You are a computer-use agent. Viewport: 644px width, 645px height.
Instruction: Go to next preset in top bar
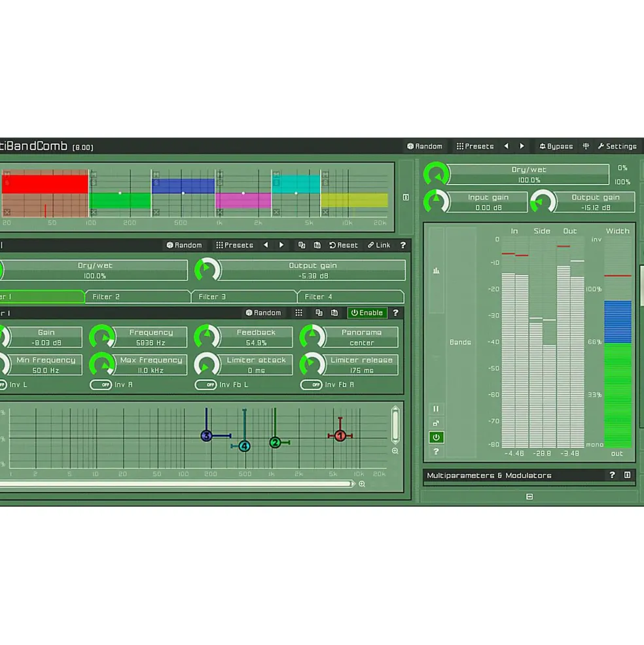click(x=522, y=146)
